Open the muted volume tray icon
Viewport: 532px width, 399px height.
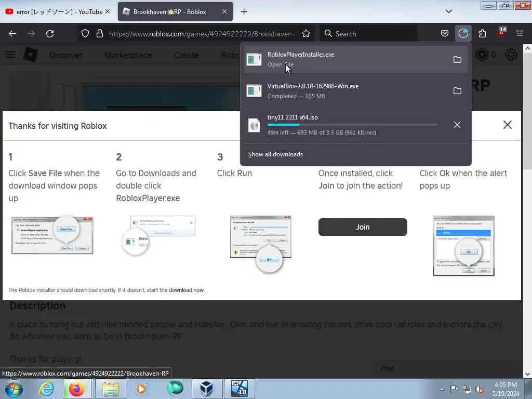pyautogui.click(x=480, y=389)
